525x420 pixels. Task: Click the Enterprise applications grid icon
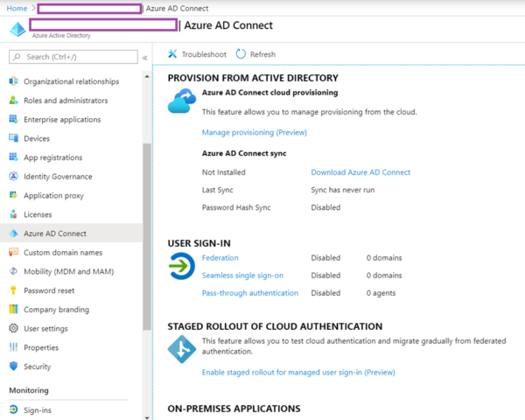13,119
